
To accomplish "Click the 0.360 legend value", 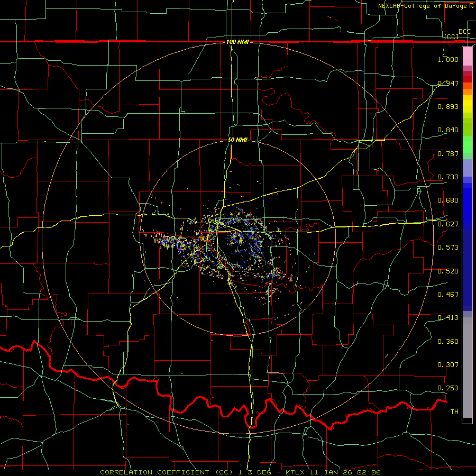I will coord(448,342).
